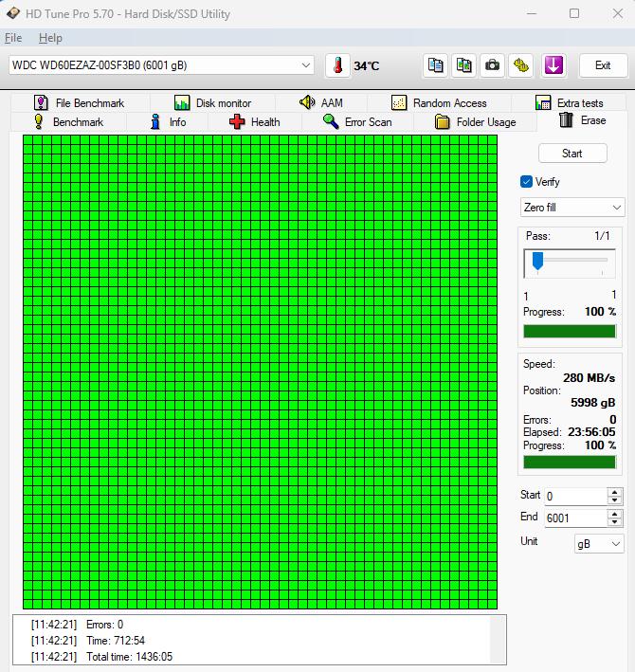
Task: Click the Folder Usage folder icon
Action: click(442, 121)
